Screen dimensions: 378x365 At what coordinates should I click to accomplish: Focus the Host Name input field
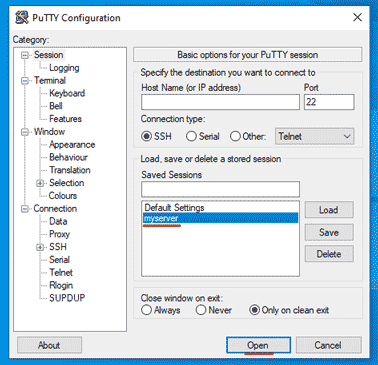tap(220, 102)
